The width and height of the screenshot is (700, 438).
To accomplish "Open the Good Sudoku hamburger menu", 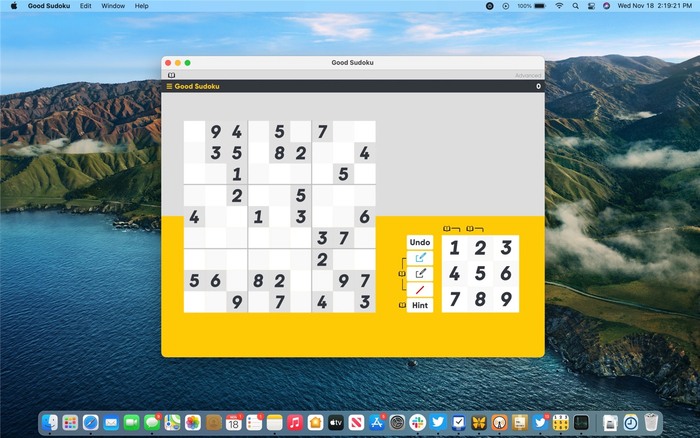I will tap(169, 86).
